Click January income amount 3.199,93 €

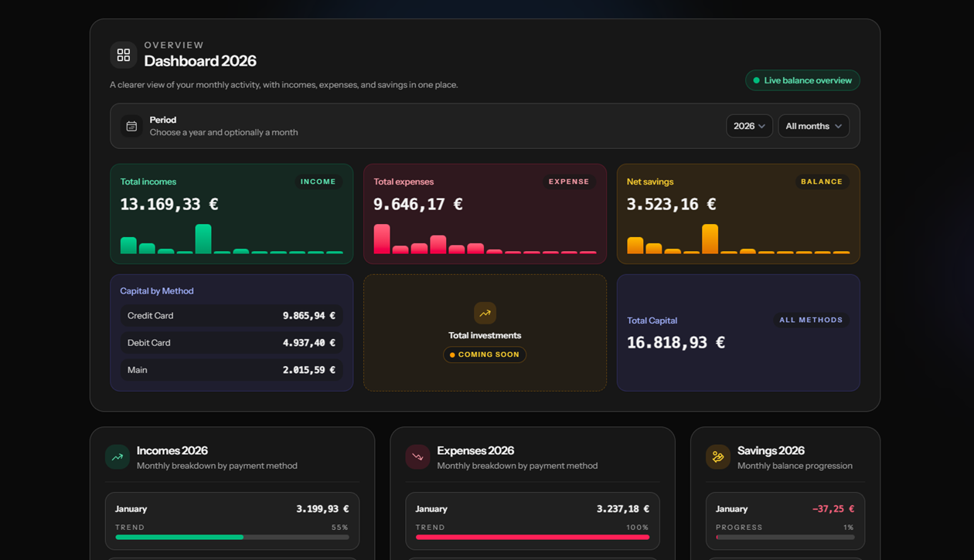coord(322,509)
